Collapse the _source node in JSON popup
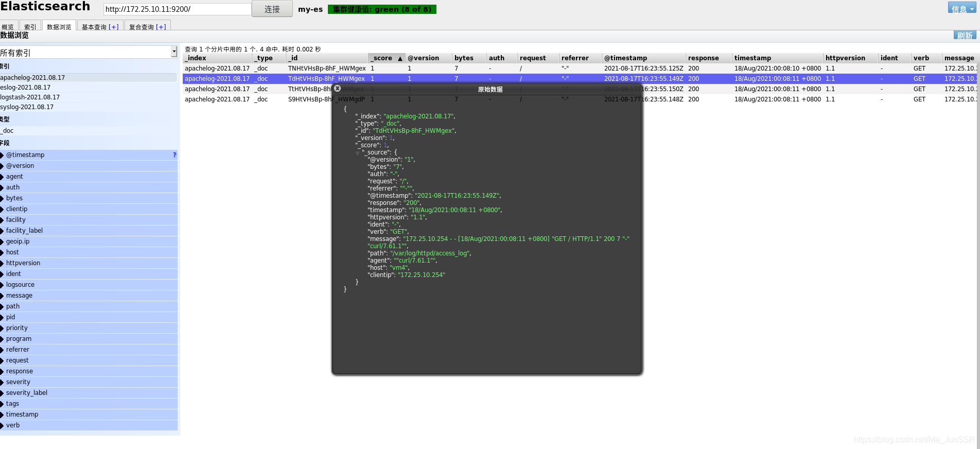The height and width of the screenshot is (449, 980). 357,153
